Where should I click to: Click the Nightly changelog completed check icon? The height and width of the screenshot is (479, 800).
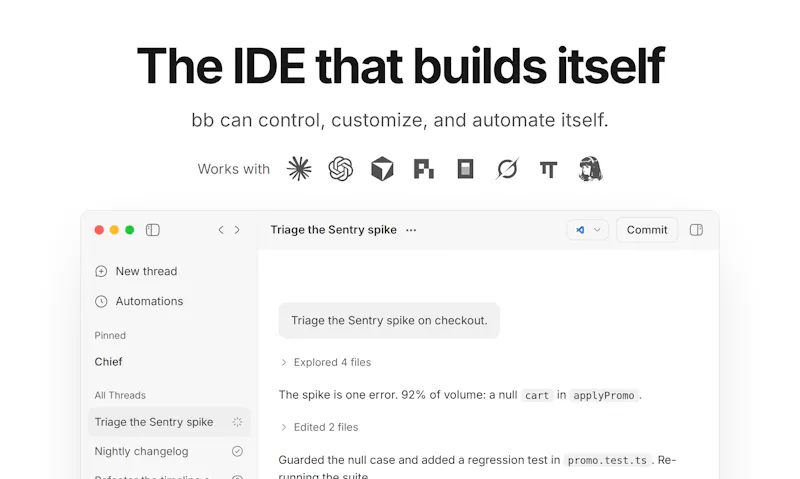click(x=237, y=451)
